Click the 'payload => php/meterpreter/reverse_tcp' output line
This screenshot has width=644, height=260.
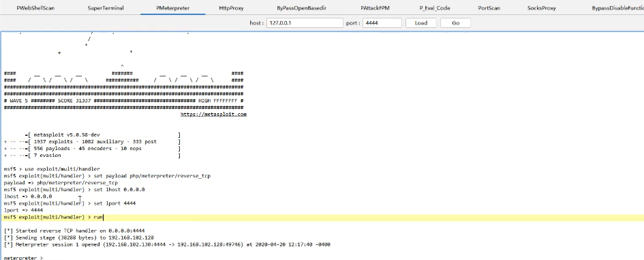pos(61,183)
